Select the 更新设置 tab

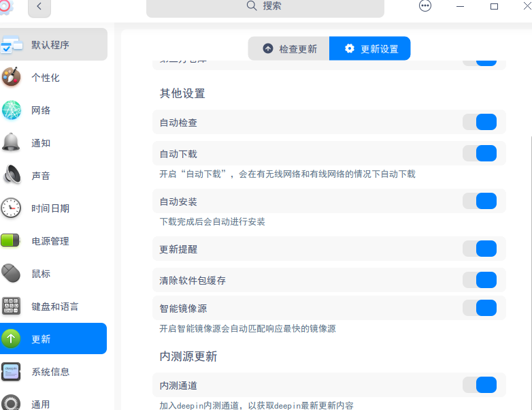pyautogui.click(x=370, y=48)
